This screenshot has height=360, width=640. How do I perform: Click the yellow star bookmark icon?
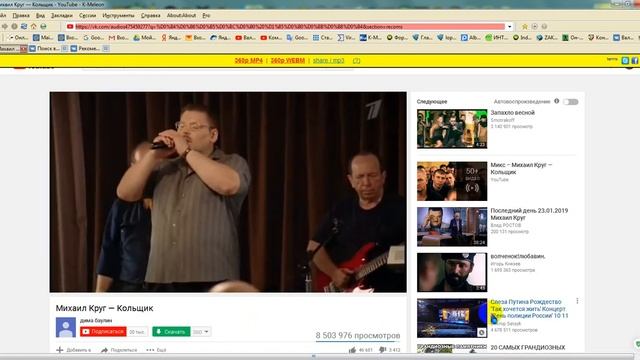525,27
